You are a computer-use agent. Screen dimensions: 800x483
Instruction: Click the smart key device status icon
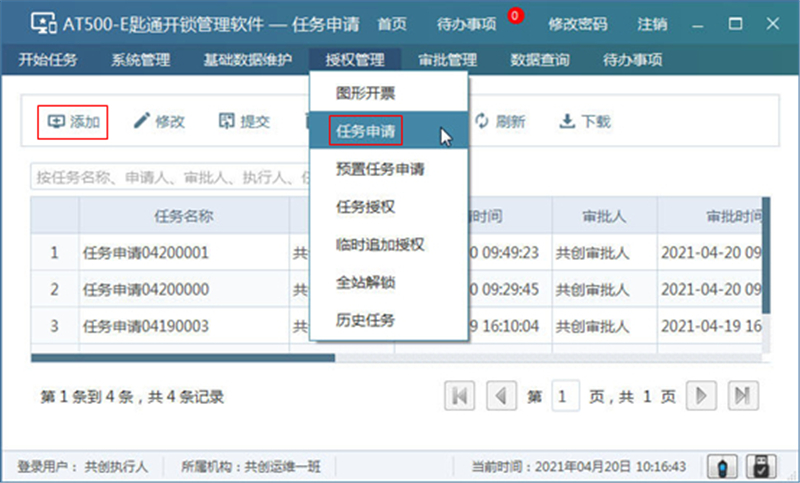click(x=722, y=466)
